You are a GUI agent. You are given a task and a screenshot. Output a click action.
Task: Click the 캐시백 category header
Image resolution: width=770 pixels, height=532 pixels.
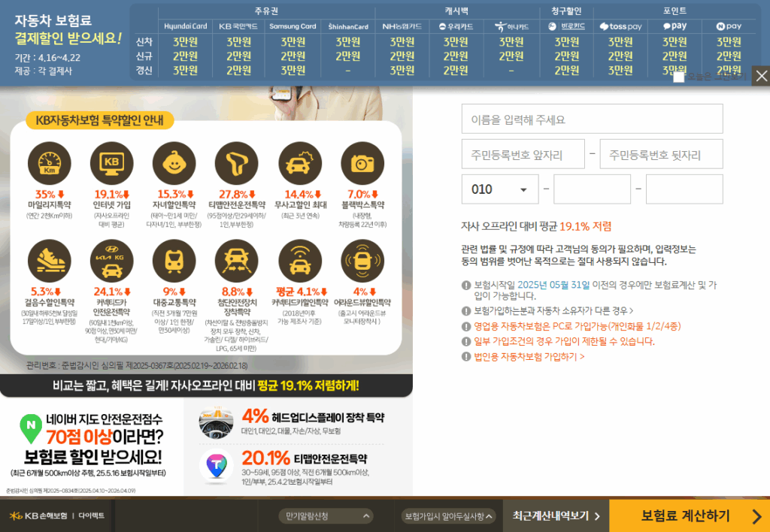(x=456, y=11)
